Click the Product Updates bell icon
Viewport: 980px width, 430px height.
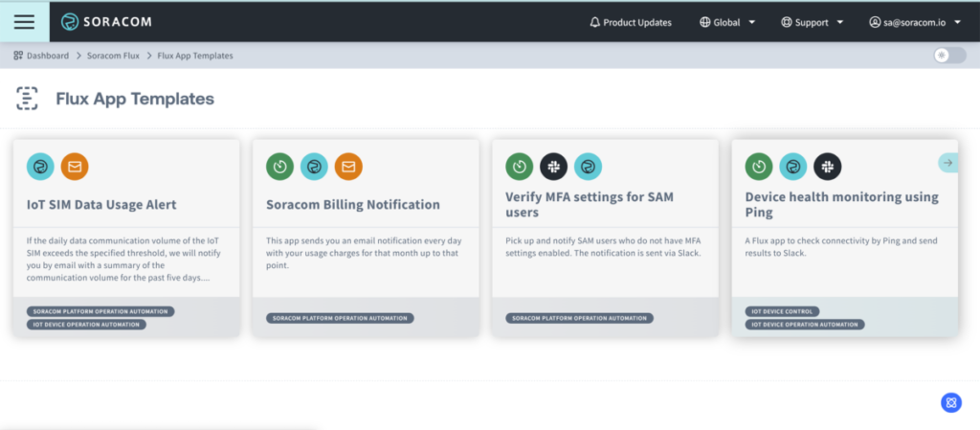point(595,22)
